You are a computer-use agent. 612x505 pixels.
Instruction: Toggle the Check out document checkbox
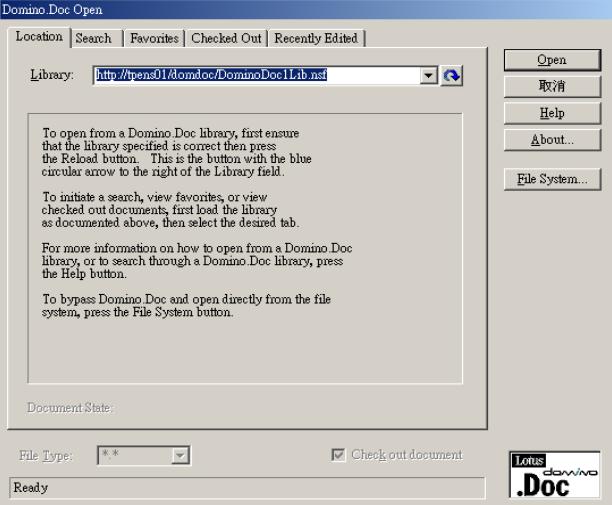tap(338, 455)
